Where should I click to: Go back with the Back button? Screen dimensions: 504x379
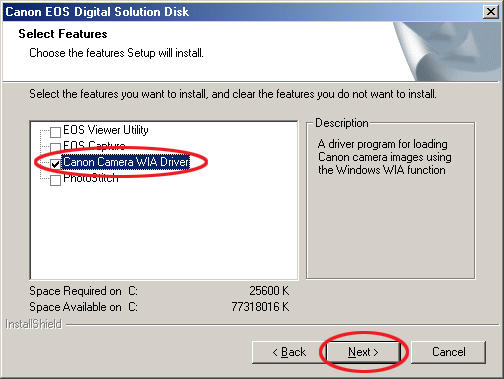point(289,352)
